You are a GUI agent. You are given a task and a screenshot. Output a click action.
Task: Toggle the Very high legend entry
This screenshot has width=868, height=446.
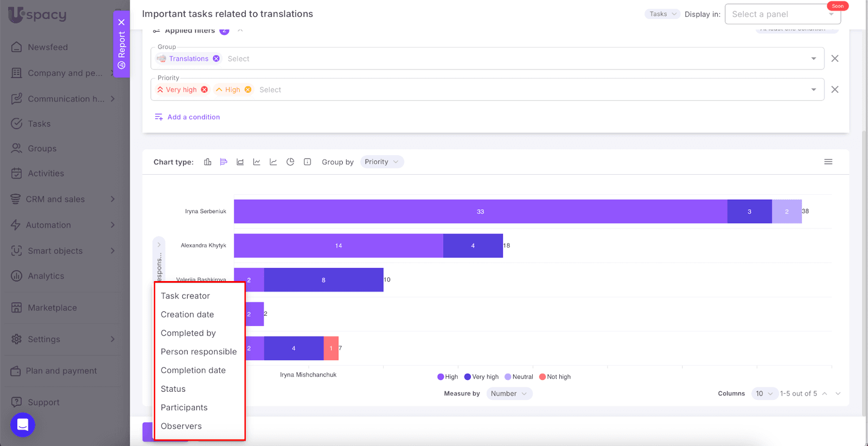pos(481,377)
